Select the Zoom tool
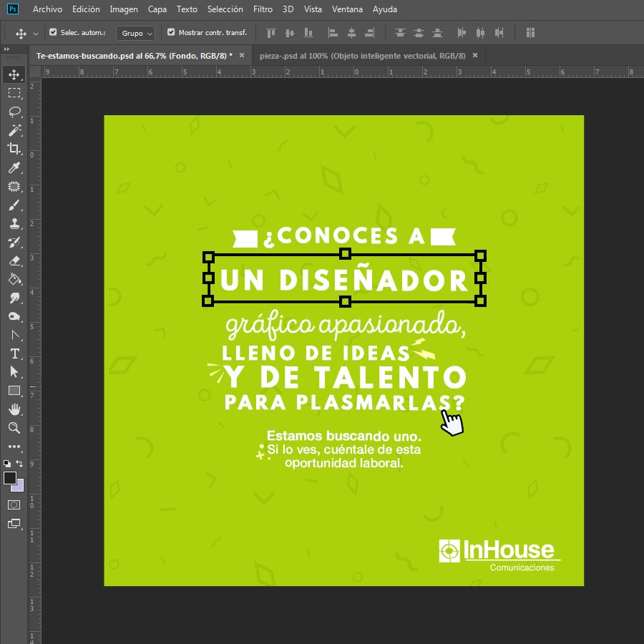 coord(14,428)
